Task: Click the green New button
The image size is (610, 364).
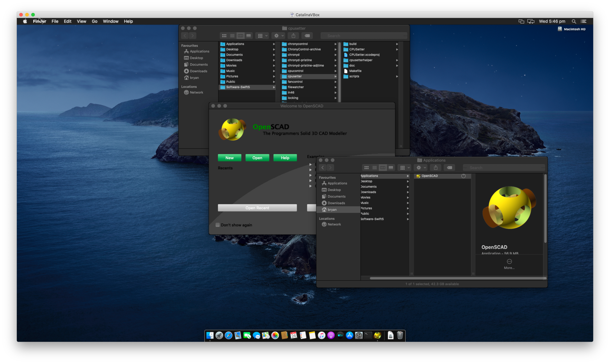Action: pyautogui.click(x=229, y=158)
